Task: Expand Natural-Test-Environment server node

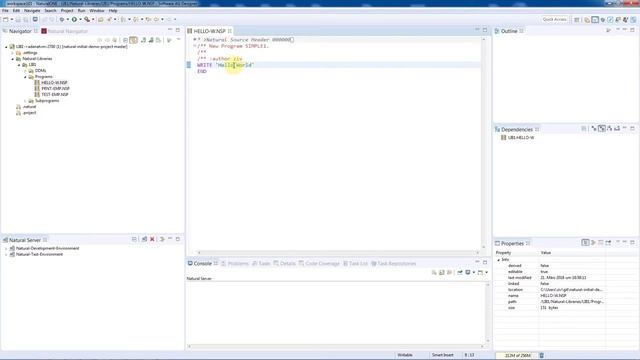Action: [6, 254]
